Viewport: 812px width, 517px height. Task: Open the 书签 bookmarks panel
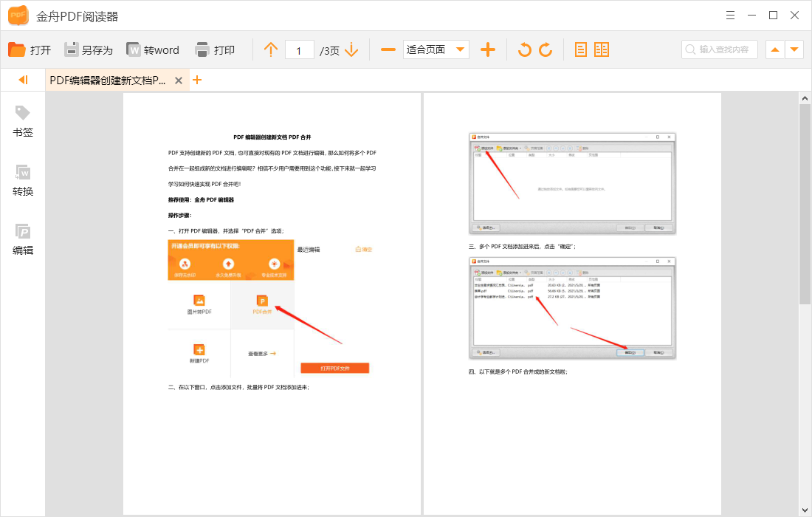tap(23, 121)
